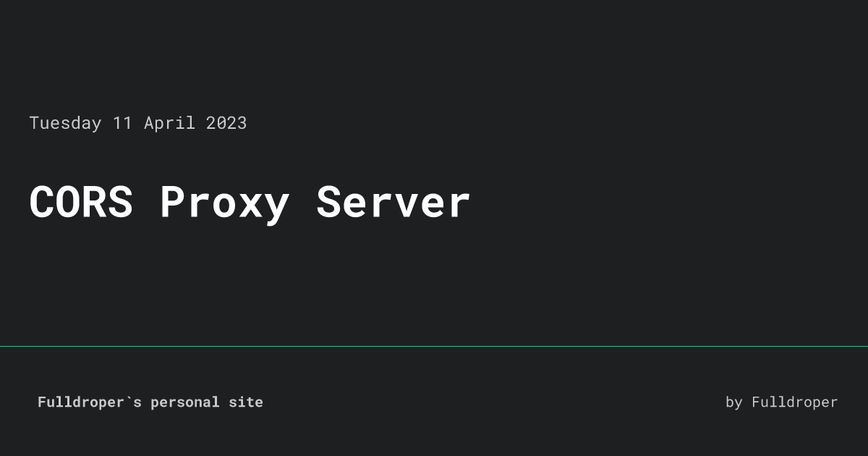Click the word "CORS" in the title
This screenshot has height=456, width=868.
click(81, 203)
